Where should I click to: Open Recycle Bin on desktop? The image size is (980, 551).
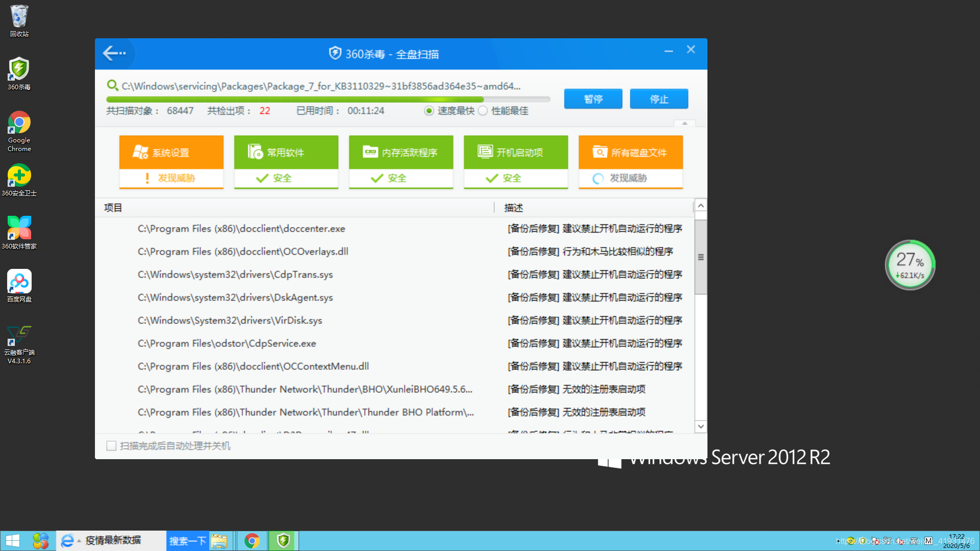(x=19, y=17)
